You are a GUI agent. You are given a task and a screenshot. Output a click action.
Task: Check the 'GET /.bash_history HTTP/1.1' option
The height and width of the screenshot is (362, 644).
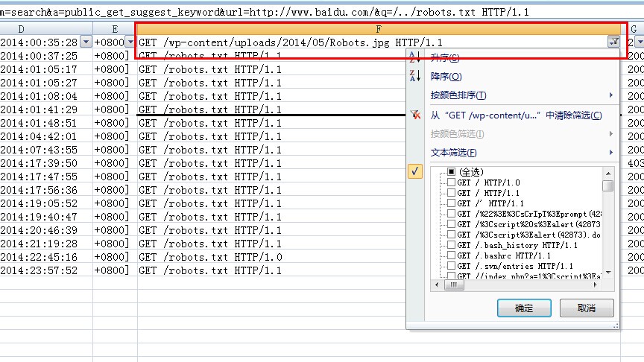[x=451, y=245]
